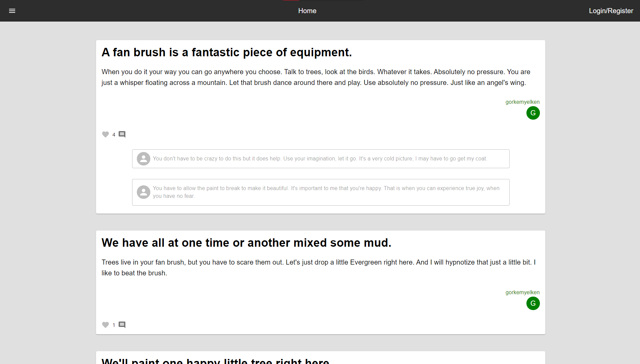The image size is (640, 364).
Task: Like the fan brush post
Action: click(x=105, y=134)
